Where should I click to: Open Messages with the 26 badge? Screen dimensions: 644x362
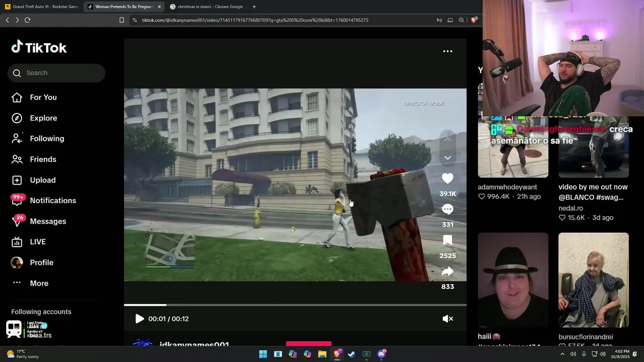(x=39, y=221)
